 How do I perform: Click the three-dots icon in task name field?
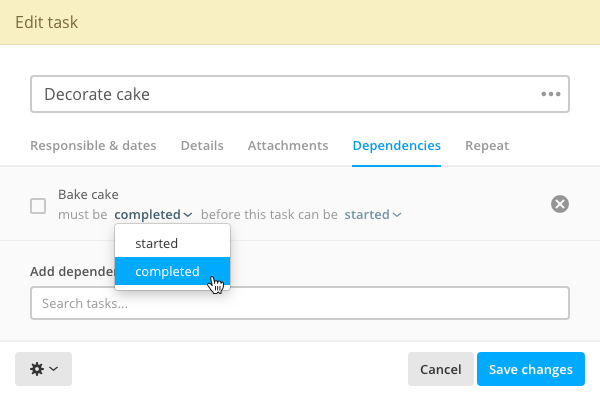(x=551, y=94)
